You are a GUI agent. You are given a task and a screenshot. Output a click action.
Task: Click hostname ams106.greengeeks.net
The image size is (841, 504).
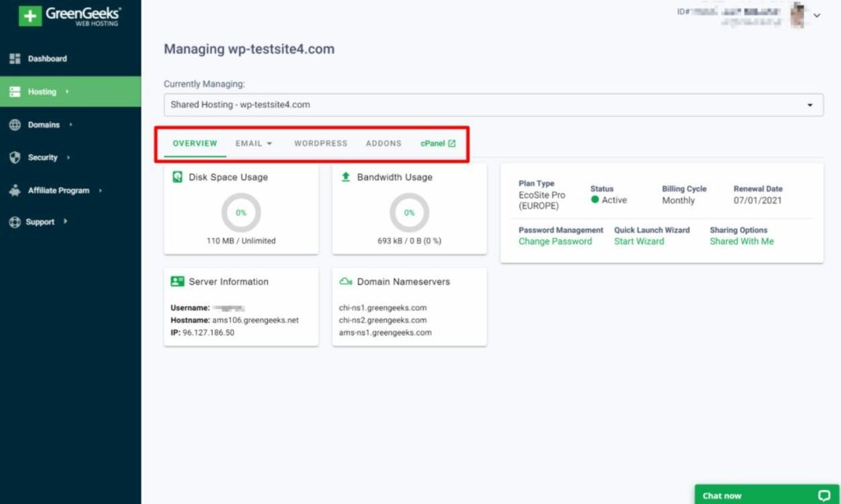tap(255, 320)
